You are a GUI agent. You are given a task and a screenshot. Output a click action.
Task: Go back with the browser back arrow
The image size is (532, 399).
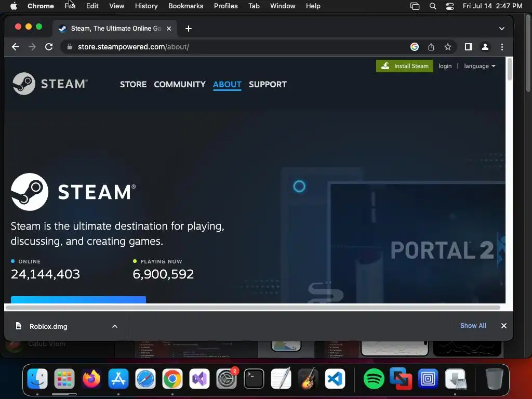pyautogui.click(x=16, y=47)
